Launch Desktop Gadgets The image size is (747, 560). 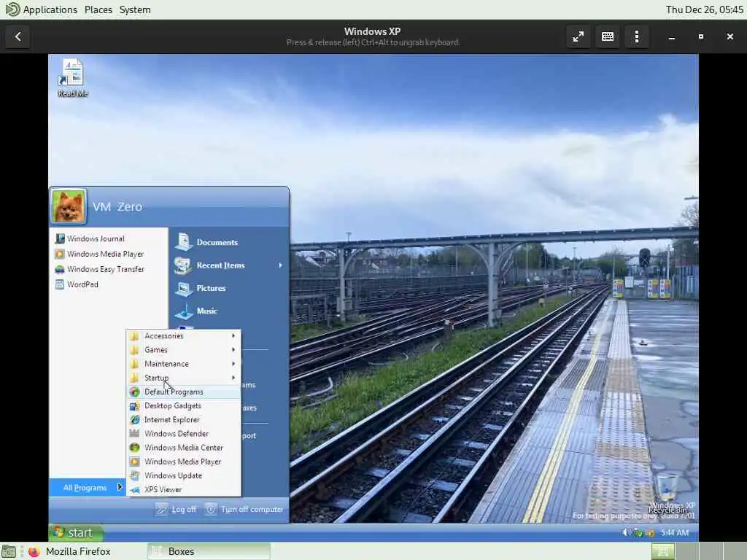tap(183, 405)
